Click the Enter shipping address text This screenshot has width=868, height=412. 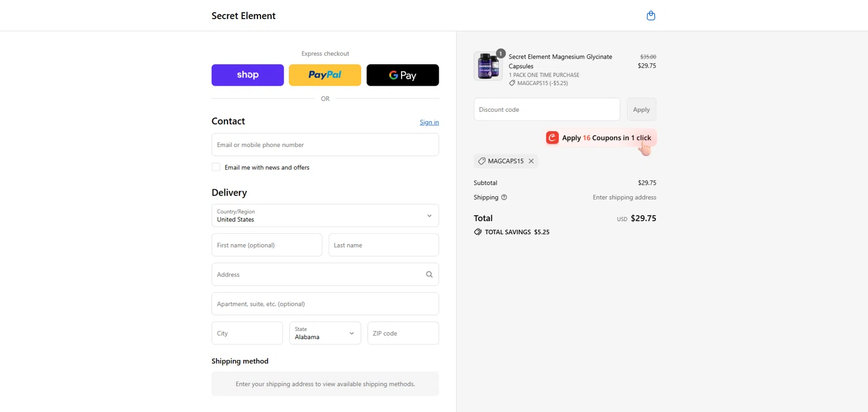624,197
